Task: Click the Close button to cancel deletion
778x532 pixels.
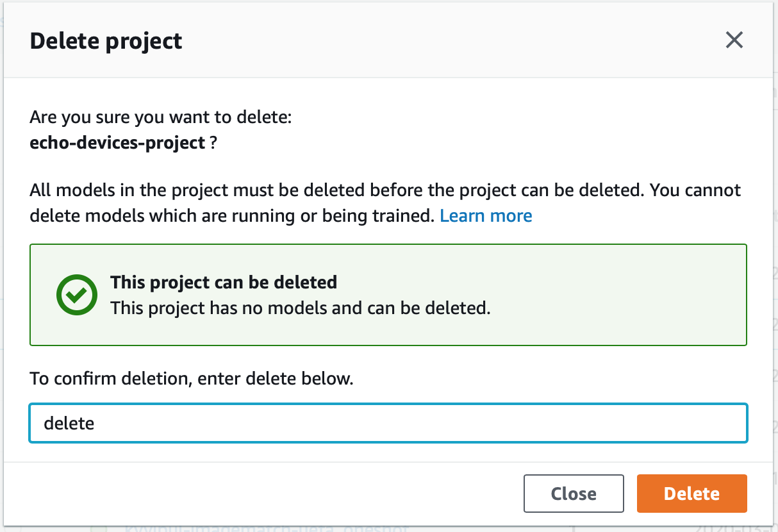Action: click(573, 494)
